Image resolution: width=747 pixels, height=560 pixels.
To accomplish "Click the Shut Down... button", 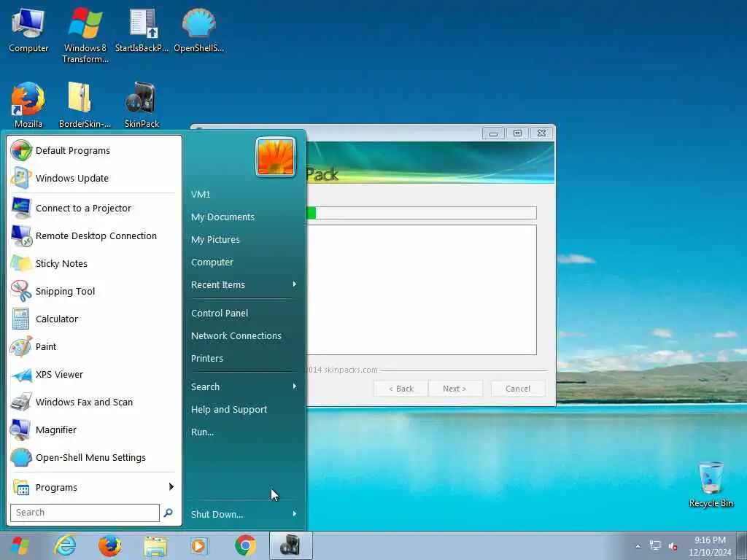I will pos(217,514).
